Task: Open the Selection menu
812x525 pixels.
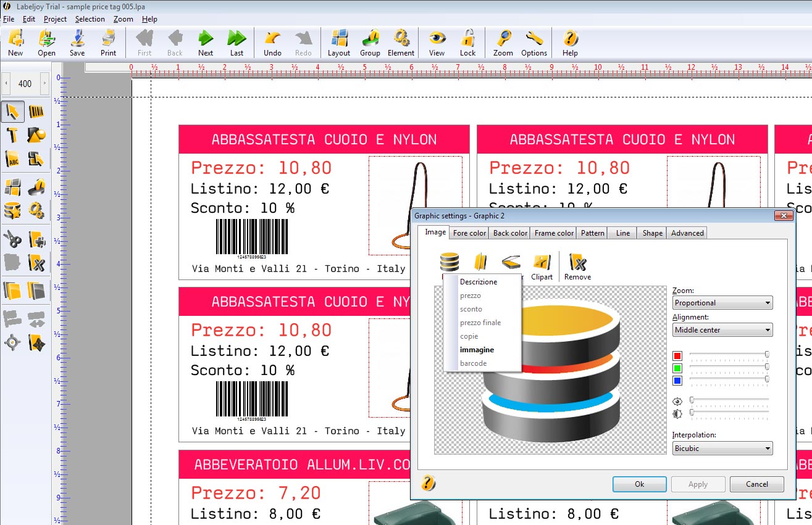Action: (x=90, y=19)
